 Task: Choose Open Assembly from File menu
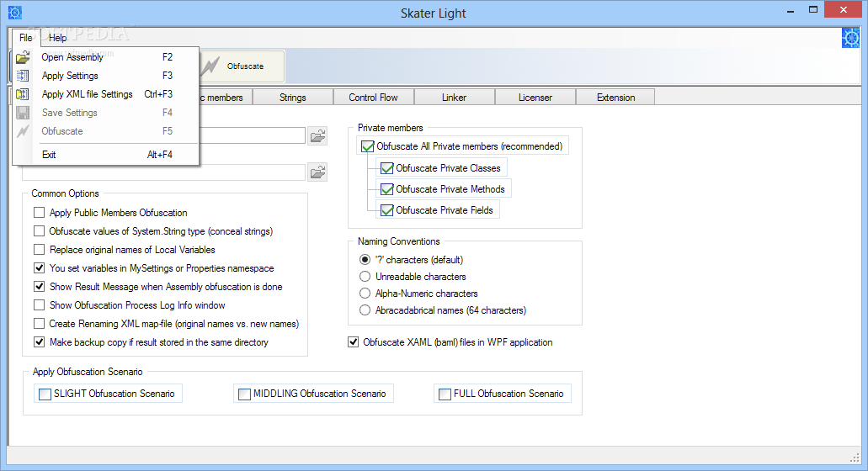[x=105, y=57]
